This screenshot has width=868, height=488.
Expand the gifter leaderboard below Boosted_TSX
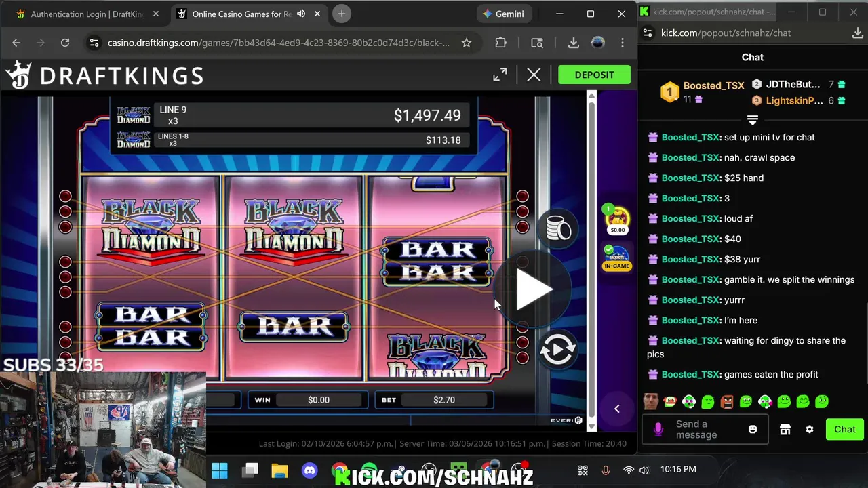752,119
